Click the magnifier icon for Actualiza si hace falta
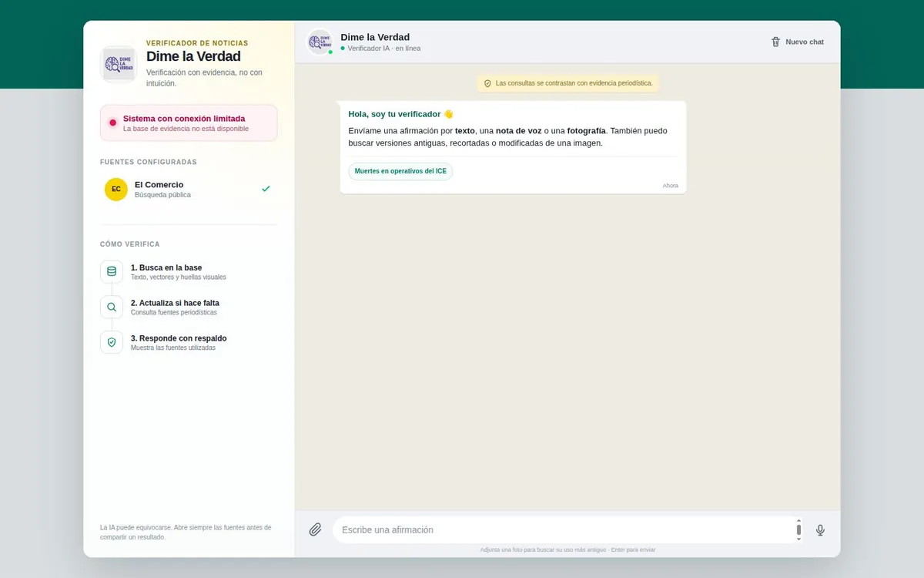The height and width of the screenshot is (578, 924). (112, 307)
